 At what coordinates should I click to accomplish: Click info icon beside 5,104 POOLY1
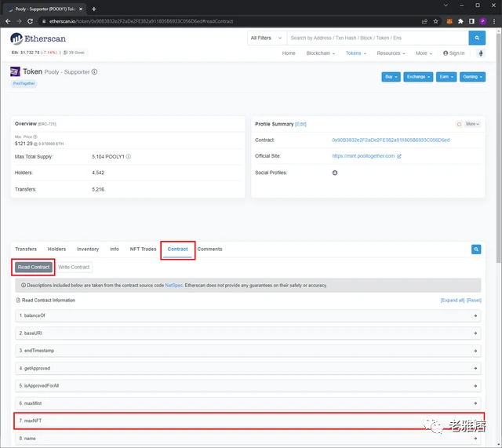coord(129,157)
